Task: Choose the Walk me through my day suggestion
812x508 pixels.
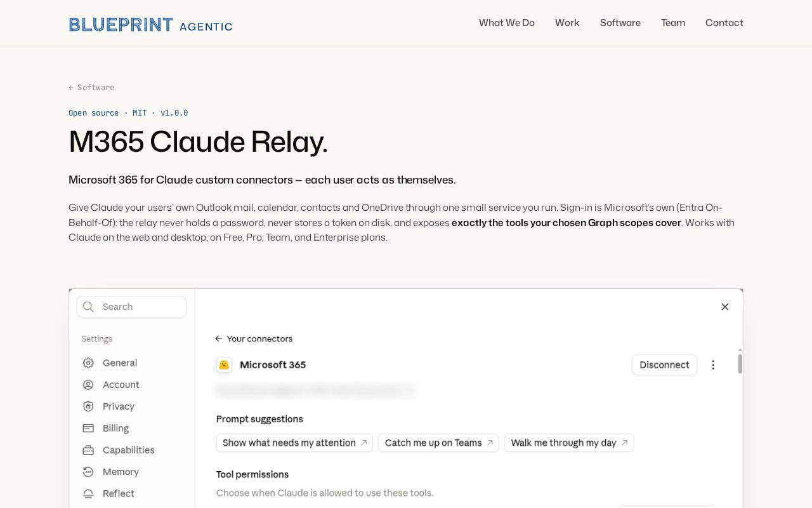Action: (x=569, y=443)
